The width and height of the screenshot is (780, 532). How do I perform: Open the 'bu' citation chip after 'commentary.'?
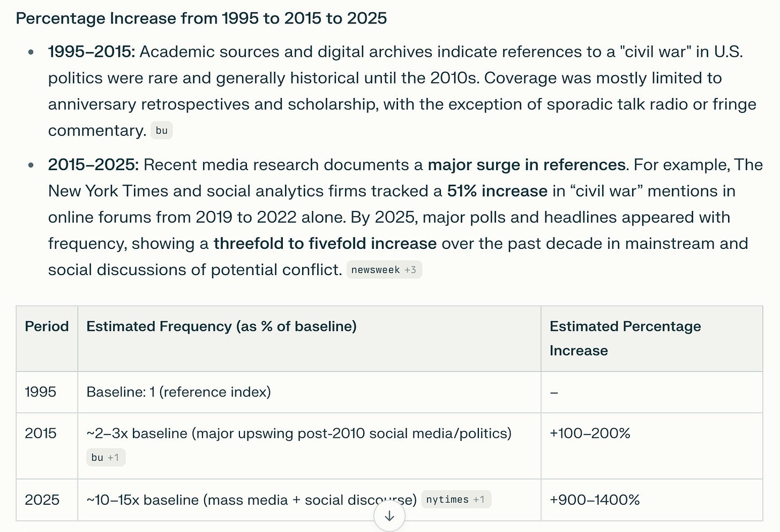click(162, 131)
